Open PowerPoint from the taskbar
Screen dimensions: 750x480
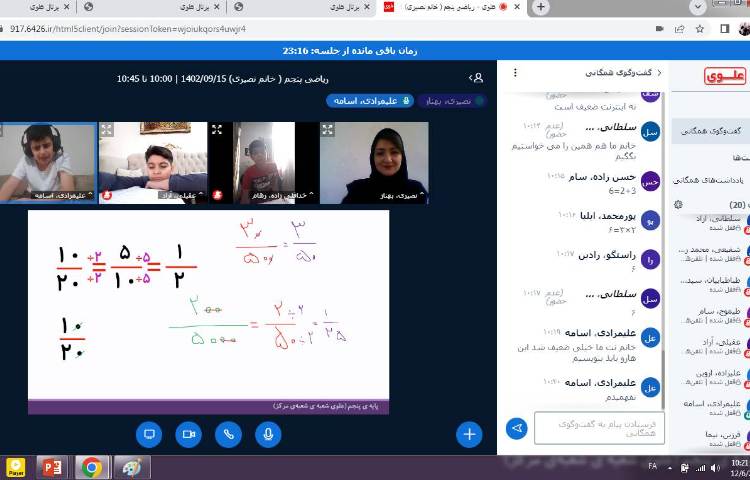click(x=51, y=468)
